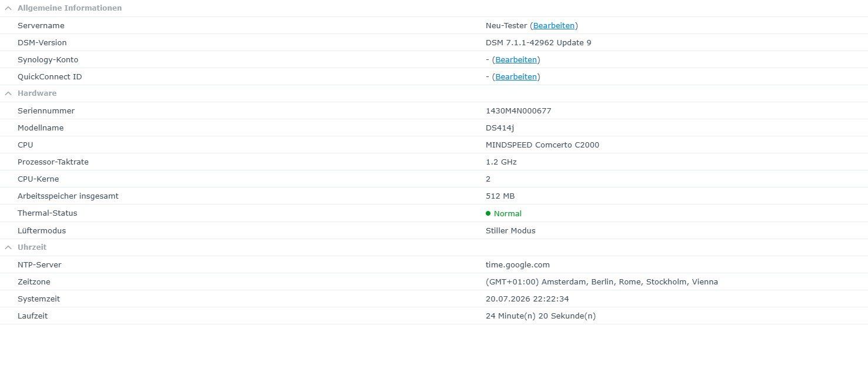The width and height of the screenshot is (868, 372).
Task: Select the Laufzeit label
Action: click(x=33, y=316)
